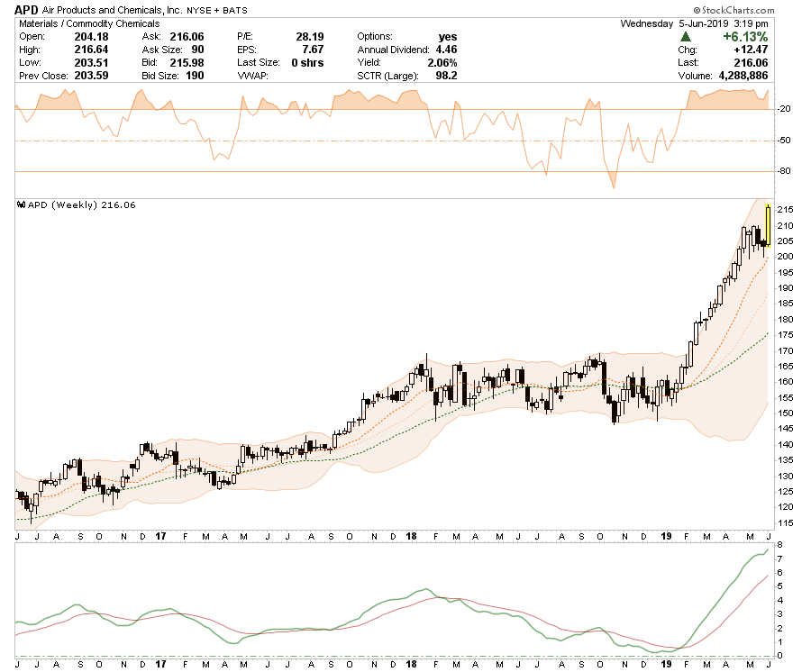Click the +6.13% percent change

click(745, 37)
